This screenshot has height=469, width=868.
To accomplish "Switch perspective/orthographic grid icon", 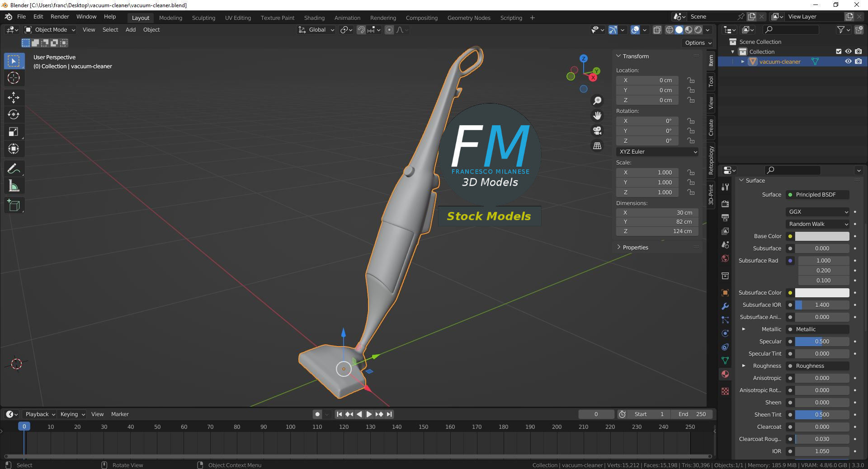I will 597,145.
